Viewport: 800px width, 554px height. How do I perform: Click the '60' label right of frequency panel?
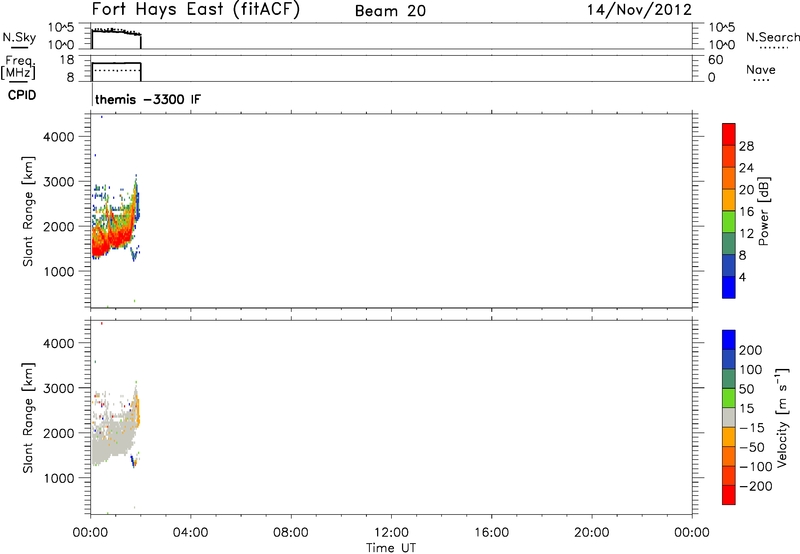(x=715, y=60)
